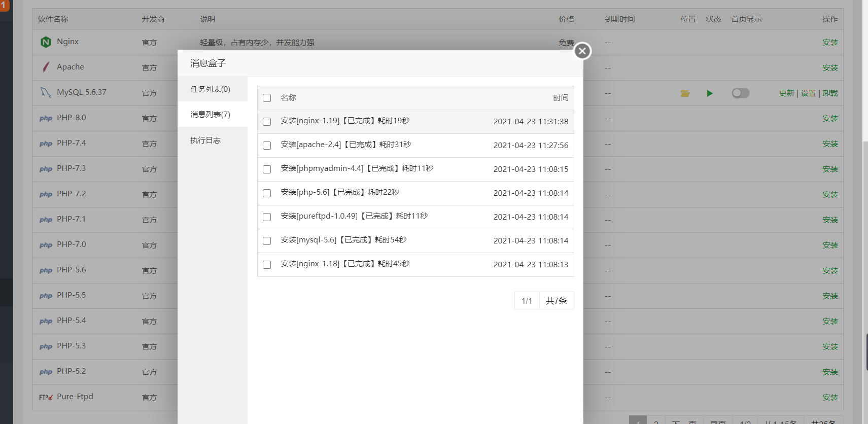Tick the checkbox for 安装[nginx-1.19] message
This screenshot has height=424, width=868.
267,122
